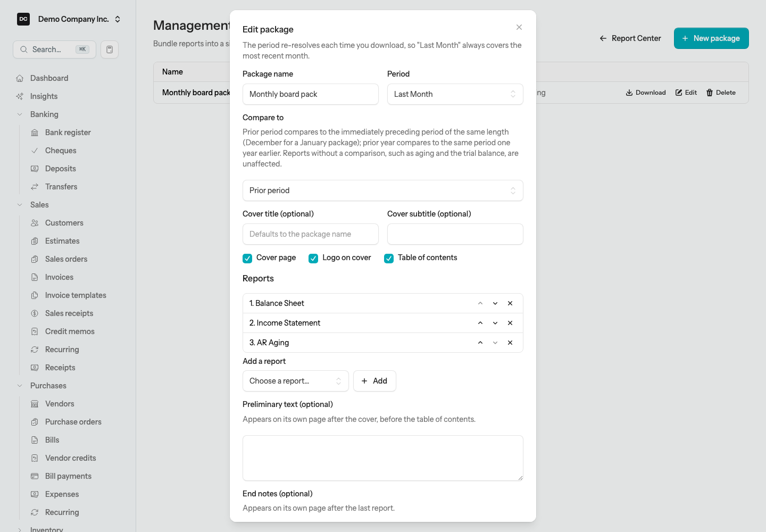Click the Package name input field
The width and height of the screenshot is (766, 532).
[311, 94]
